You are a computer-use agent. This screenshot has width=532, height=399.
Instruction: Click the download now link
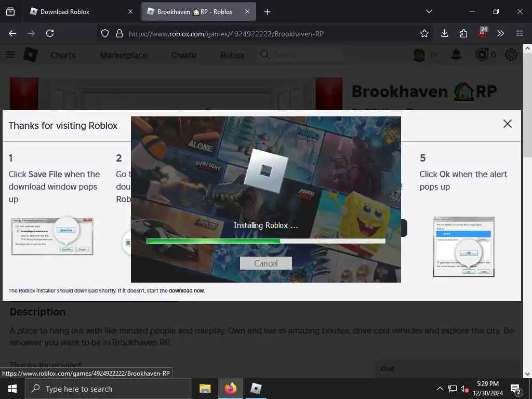[x=187, y=291]
